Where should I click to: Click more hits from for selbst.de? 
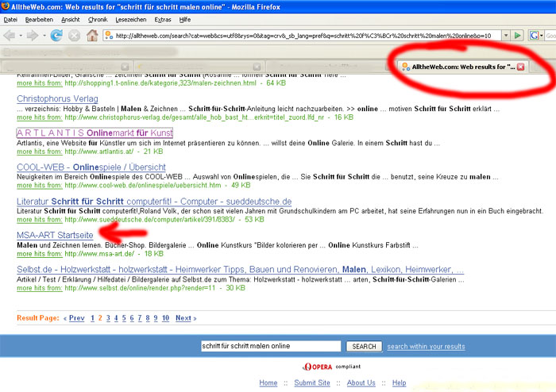click(40, 288)
